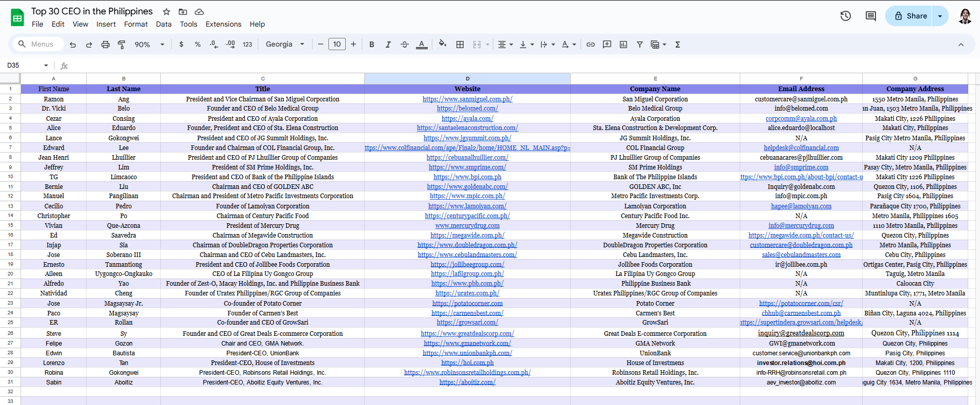Open the File menu
Image resolution: width=980 pixels, height=405 pixels.
pyautogui.click(x=37, y=24)
